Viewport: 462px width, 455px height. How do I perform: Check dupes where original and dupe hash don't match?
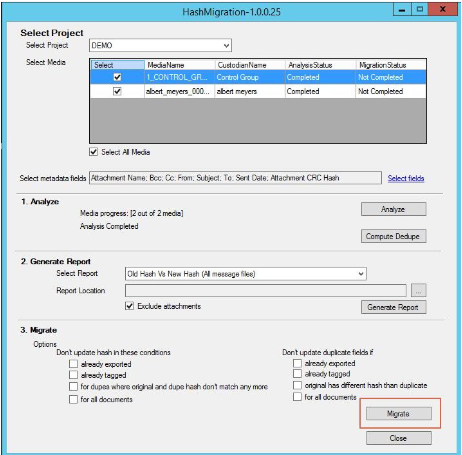click(x=73, y=387)
